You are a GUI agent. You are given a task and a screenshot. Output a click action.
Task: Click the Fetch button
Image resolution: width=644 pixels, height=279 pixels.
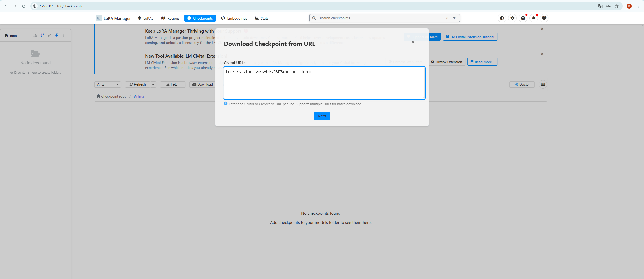(x=173, y=84)
